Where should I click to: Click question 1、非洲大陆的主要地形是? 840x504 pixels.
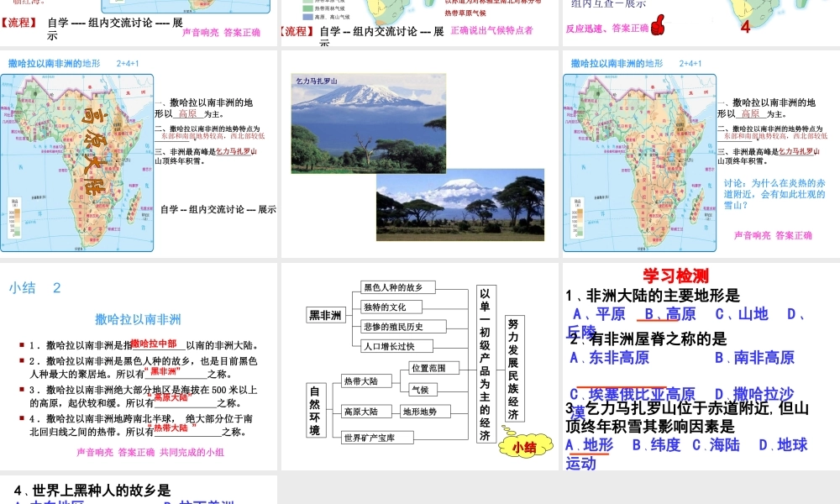point(653,295)
